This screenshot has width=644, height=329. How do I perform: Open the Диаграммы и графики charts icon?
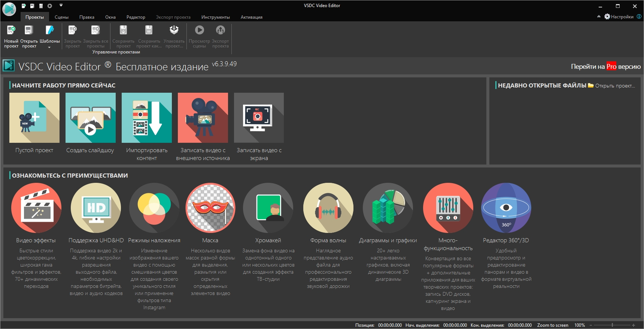point(388,208)
